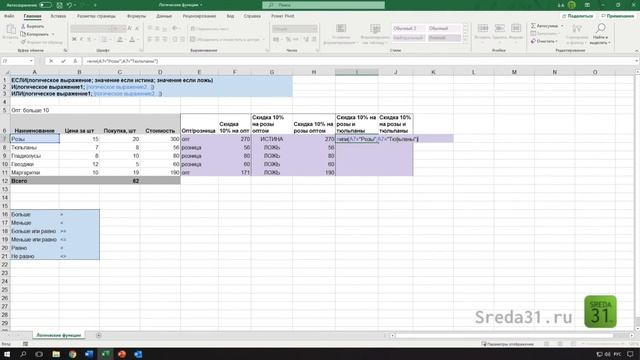The image size is (640, 360).
Task: Expand the Копировать dropdown arrow
Action: (53, 34)
